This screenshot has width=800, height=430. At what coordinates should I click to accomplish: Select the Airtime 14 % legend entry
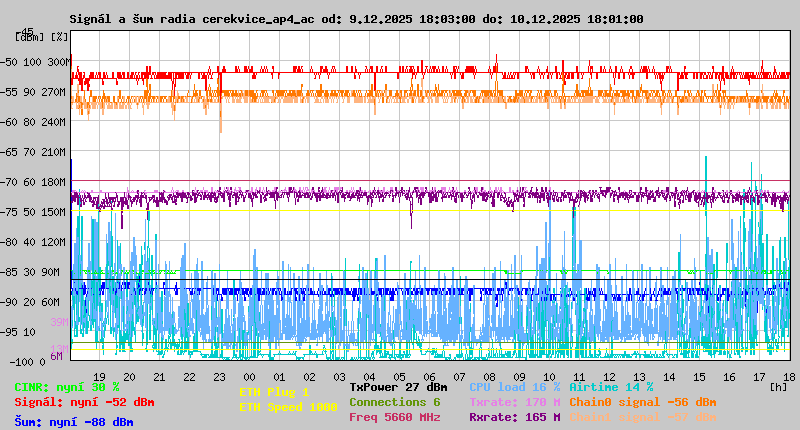pos(611,387)
